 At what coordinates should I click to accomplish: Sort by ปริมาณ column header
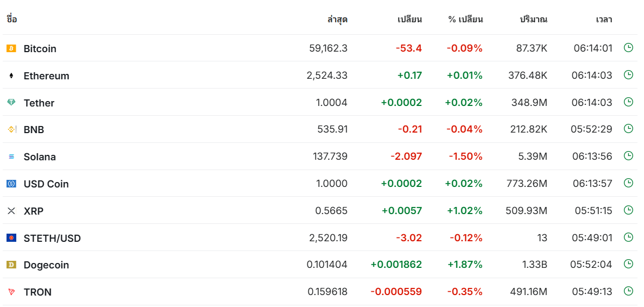tap(533, 20)
